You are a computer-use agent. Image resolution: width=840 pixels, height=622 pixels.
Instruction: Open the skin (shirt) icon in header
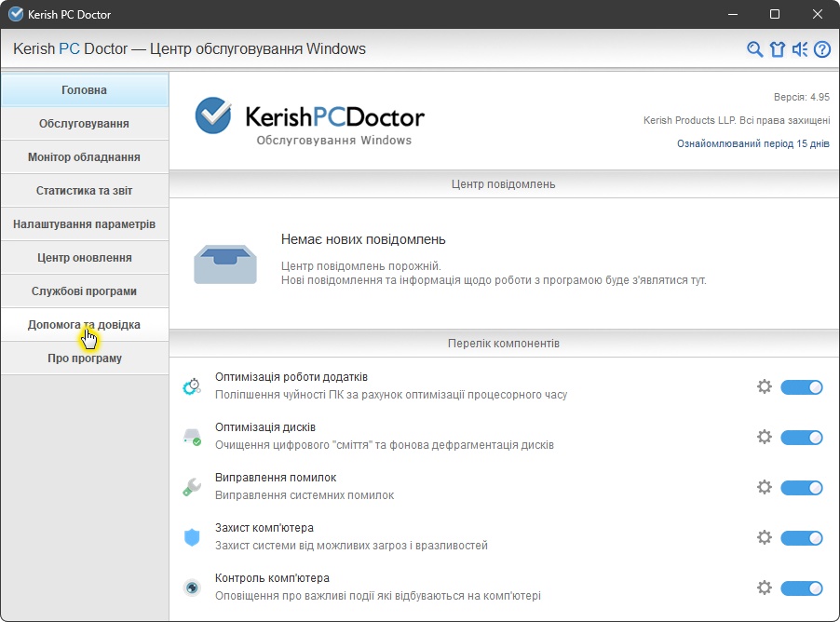click(x=778, y=49)
